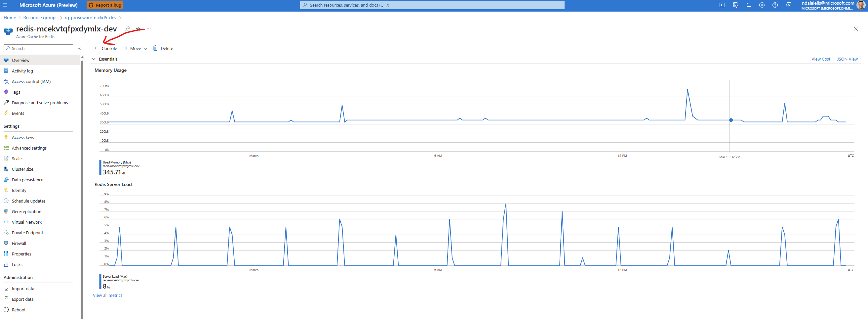Open JSON View link

[847, 59]
